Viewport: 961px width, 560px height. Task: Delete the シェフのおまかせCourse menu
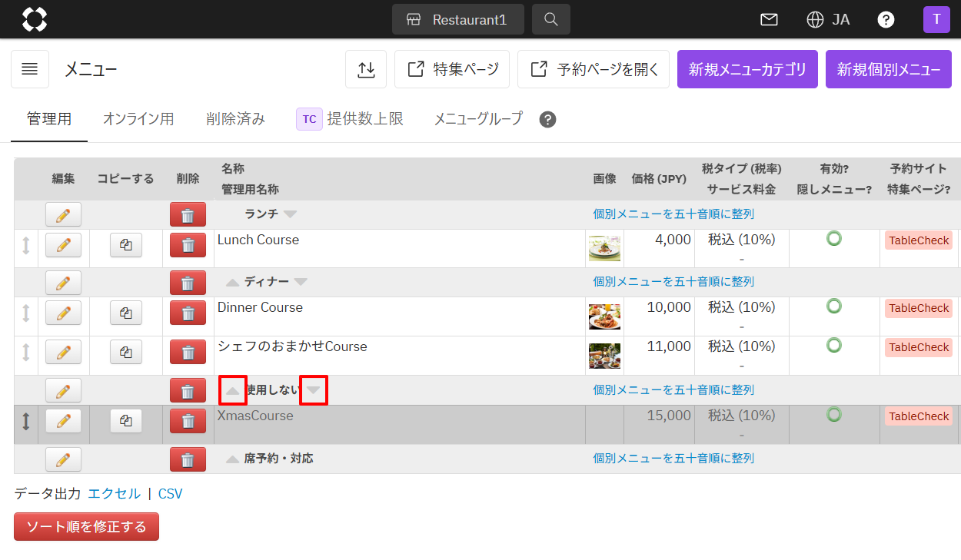click(x=188, y=352)
